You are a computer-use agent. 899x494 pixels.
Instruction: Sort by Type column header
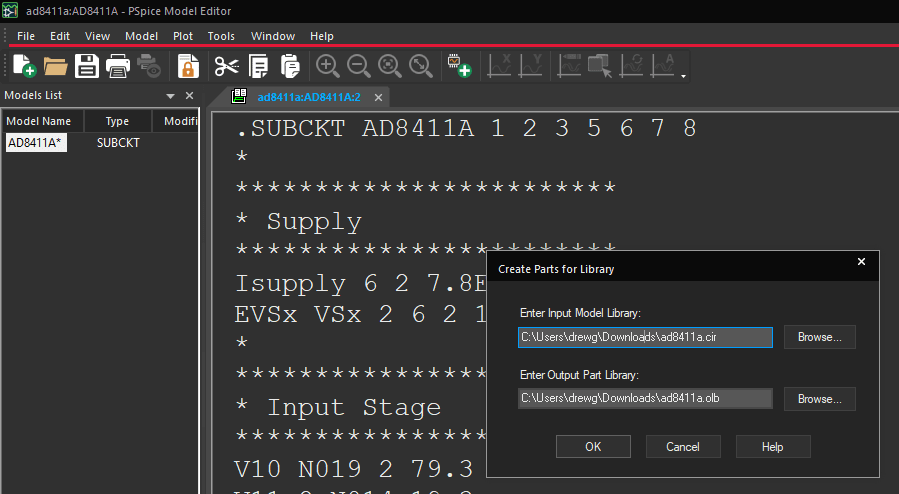tap(118, 121)
